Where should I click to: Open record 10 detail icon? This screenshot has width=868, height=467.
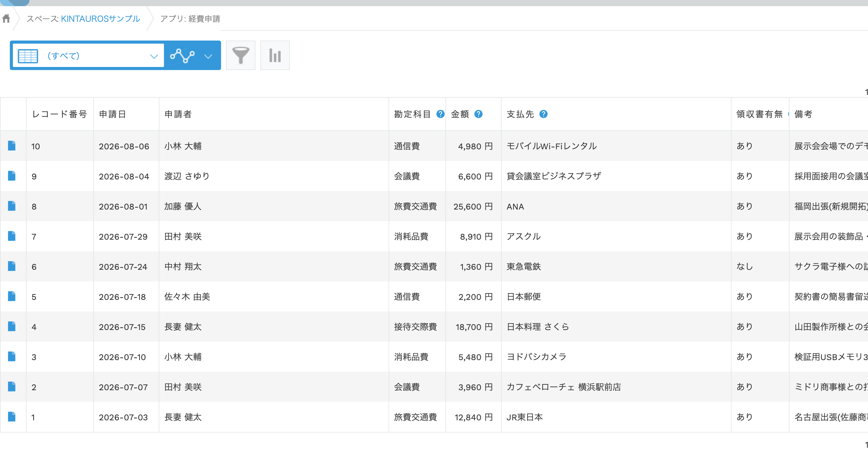[12, 146]
